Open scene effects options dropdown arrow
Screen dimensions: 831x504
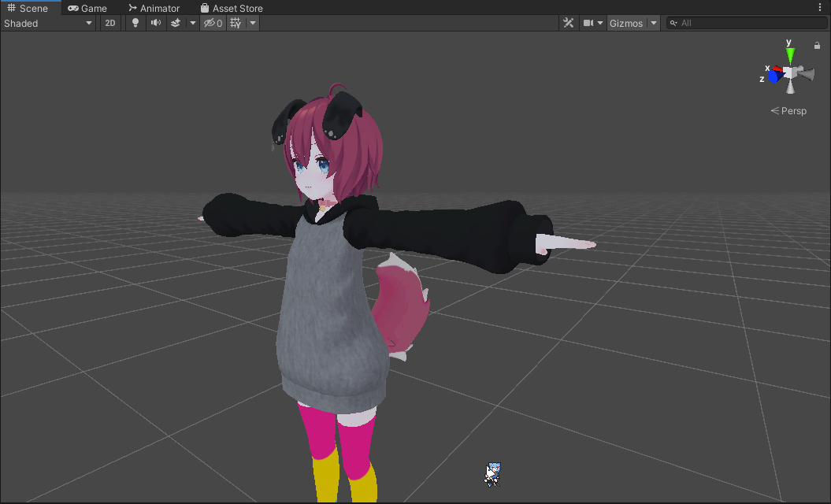[x=193, y=23]
